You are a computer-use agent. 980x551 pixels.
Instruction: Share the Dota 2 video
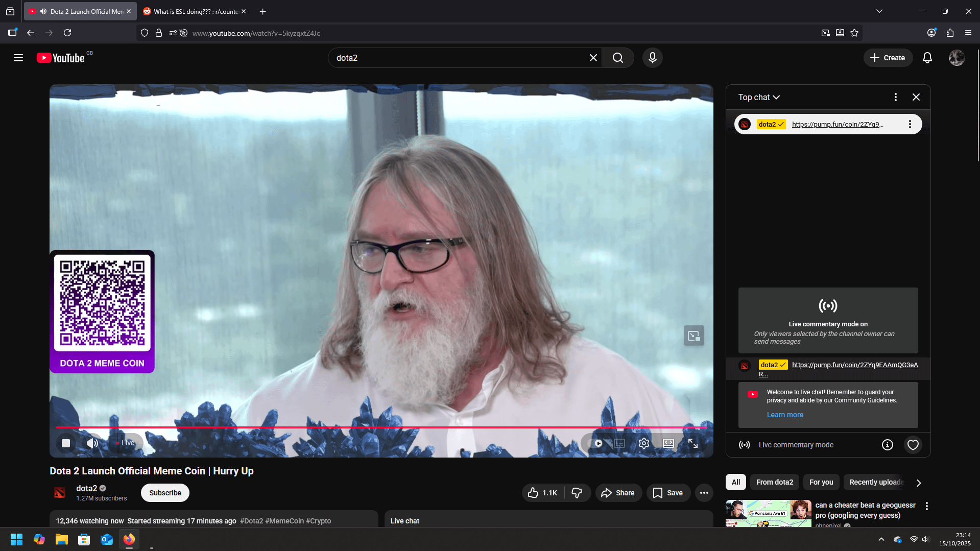(618, 493)
